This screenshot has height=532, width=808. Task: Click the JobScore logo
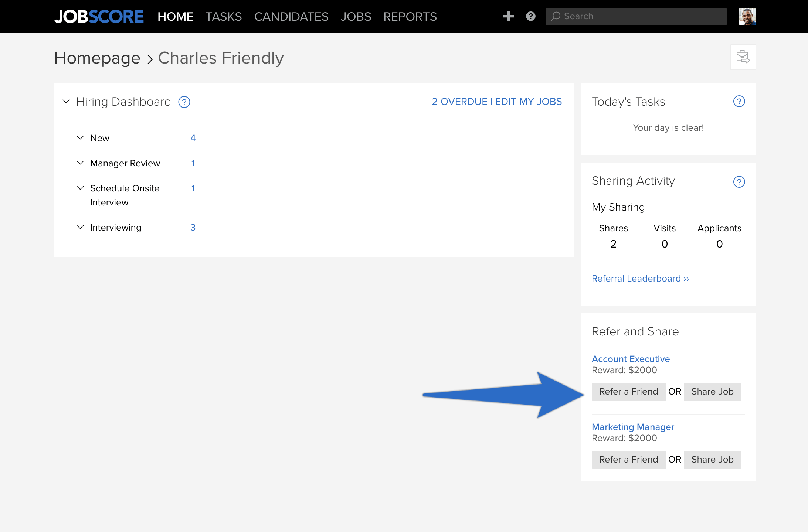(x=99, y=17)
